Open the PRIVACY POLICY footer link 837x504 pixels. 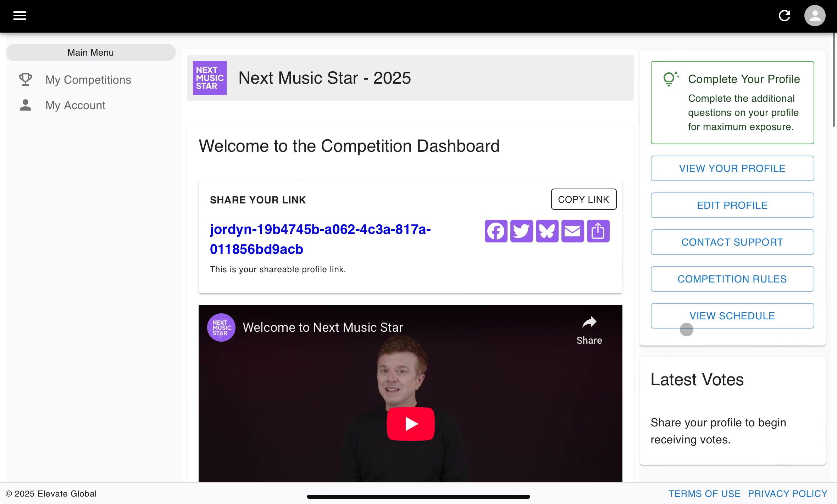(x=787, y=494)
